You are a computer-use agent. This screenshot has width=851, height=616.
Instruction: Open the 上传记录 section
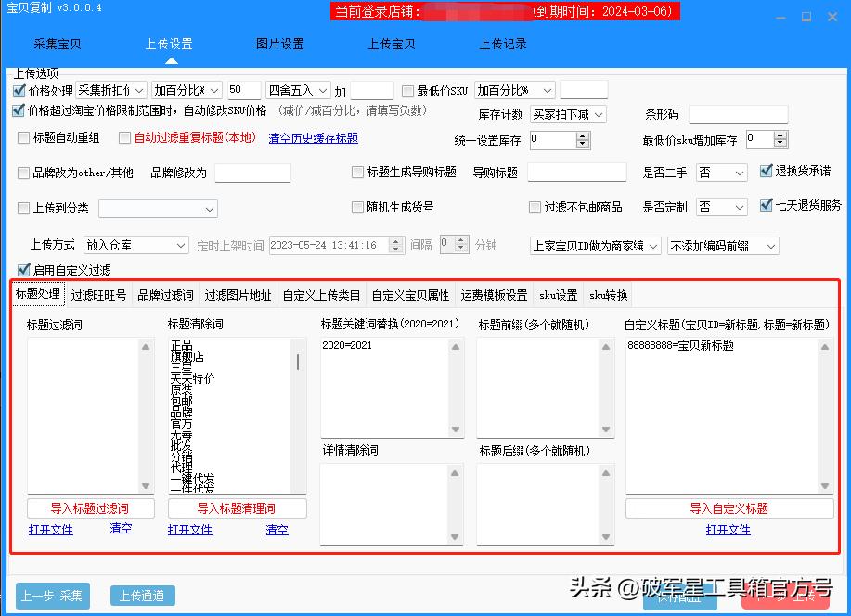tap(502, 43)
